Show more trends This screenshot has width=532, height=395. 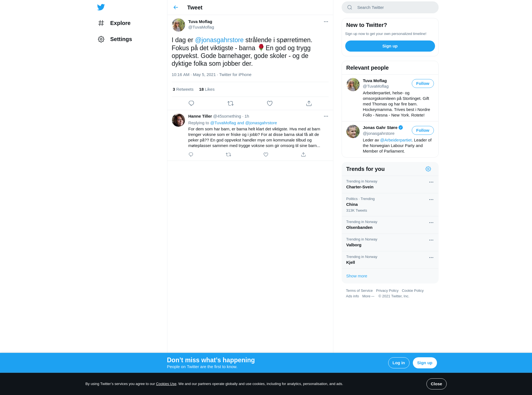tap(357, 276)
